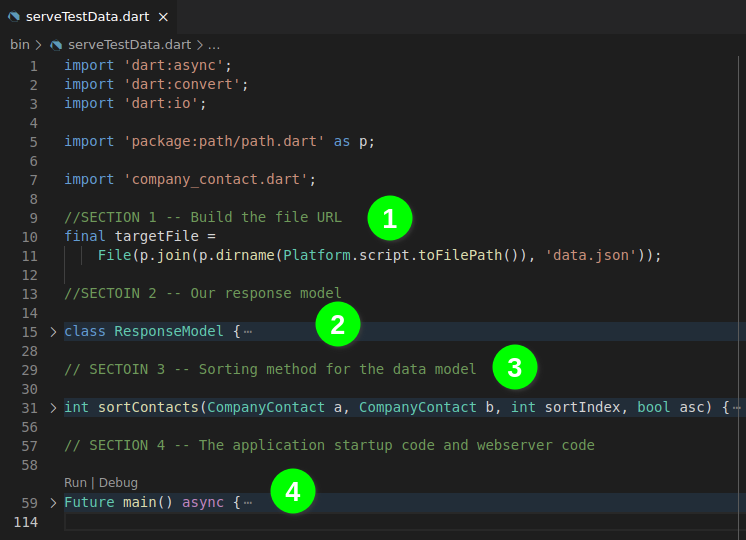Click the ResponseModel class name
The image size is (746, 540).
tap(169, 332)
